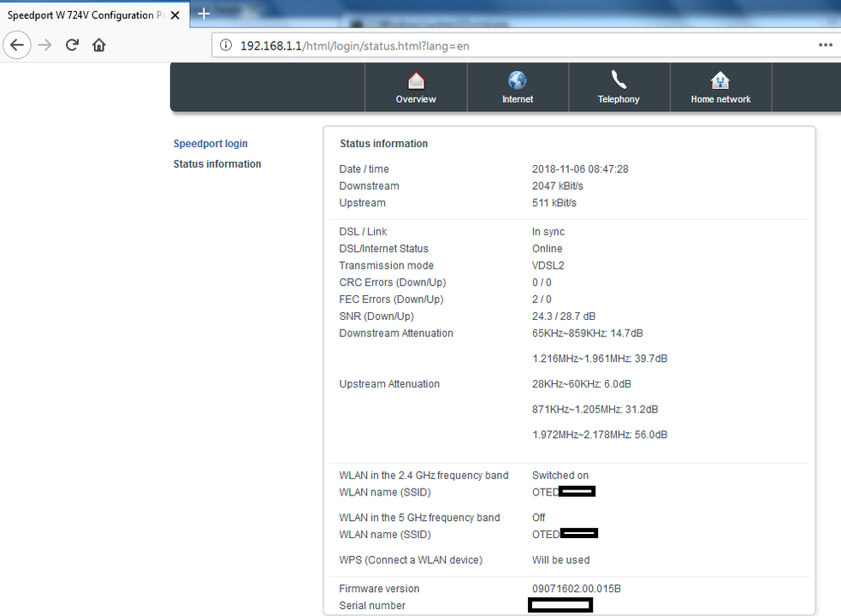
Task: Click the 28KHz~60KHz: 6.0dB value
Action: [582, 384]
